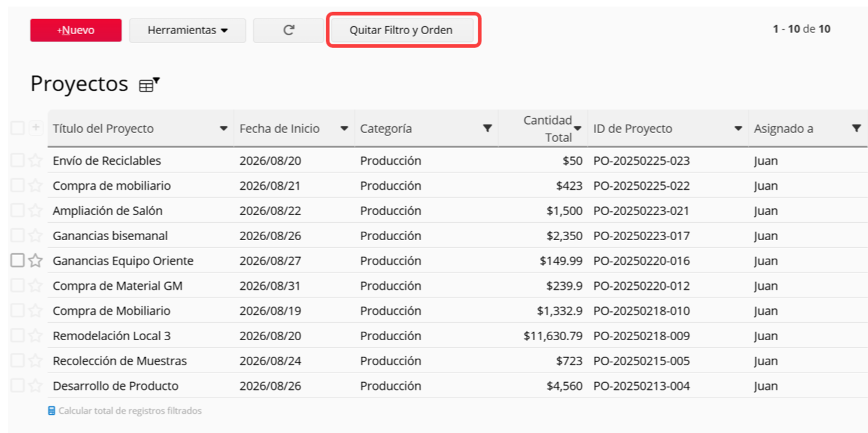Click Calcular total de registros filtrados link

(130, 411)
